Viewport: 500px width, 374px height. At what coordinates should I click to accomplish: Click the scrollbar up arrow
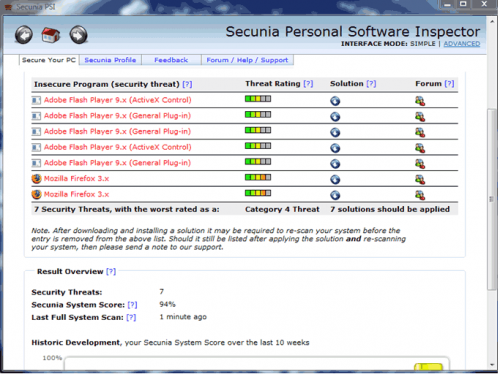tap(492, 21)
